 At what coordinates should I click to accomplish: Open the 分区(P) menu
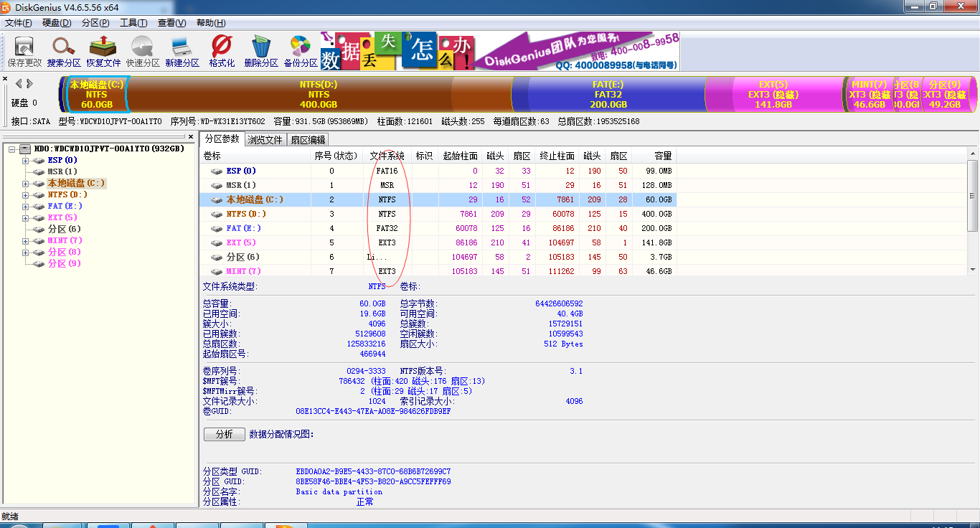[95, 23]
